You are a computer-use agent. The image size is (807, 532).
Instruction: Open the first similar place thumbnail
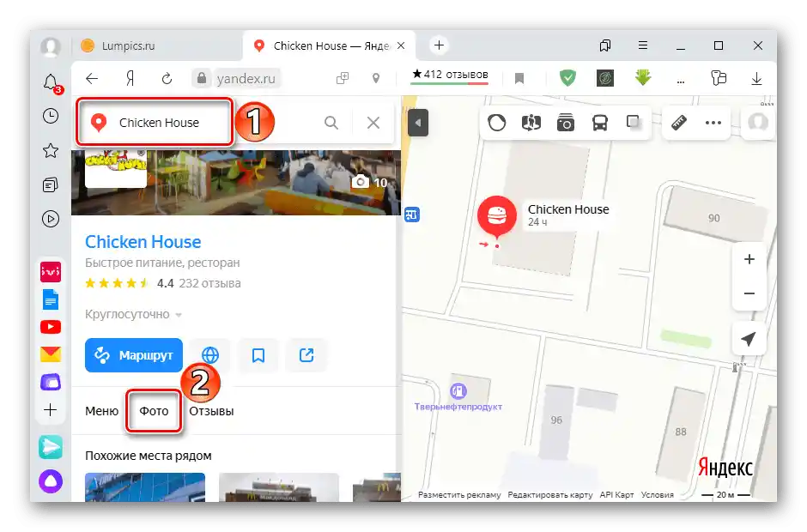click(145, 487)
